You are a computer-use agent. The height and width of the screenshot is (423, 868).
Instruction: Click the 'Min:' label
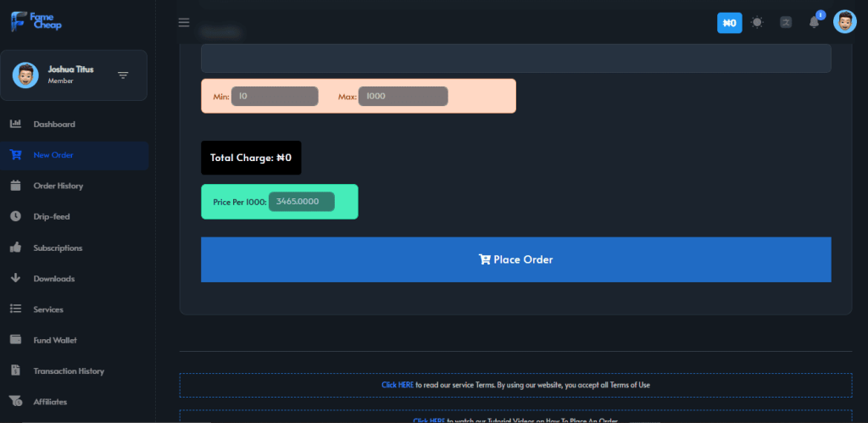pos(221,97)
